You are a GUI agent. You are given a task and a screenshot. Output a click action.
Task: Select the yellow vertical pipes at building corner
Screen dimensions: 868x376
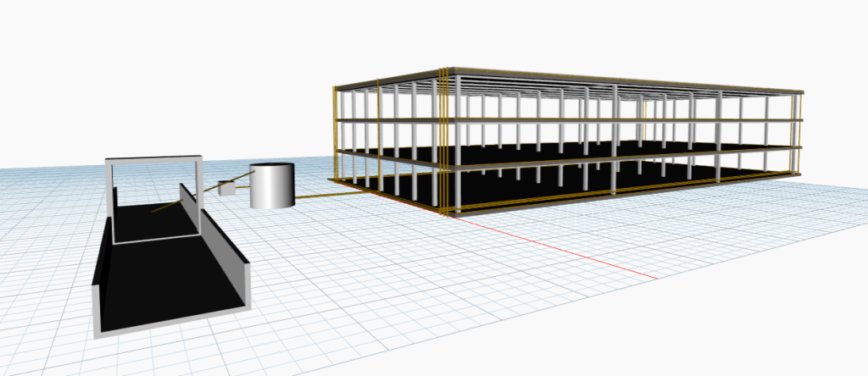coord(442,141)
